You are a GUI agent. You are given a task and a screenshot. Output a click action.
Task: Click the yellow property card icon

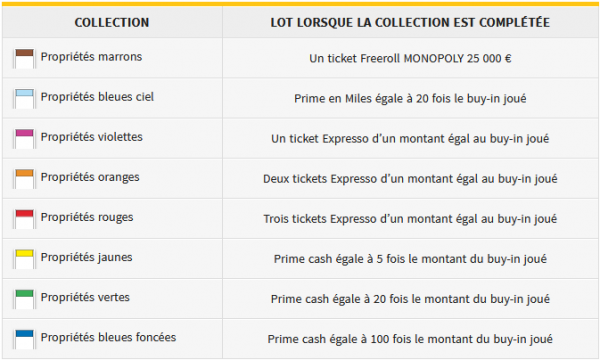24,259
